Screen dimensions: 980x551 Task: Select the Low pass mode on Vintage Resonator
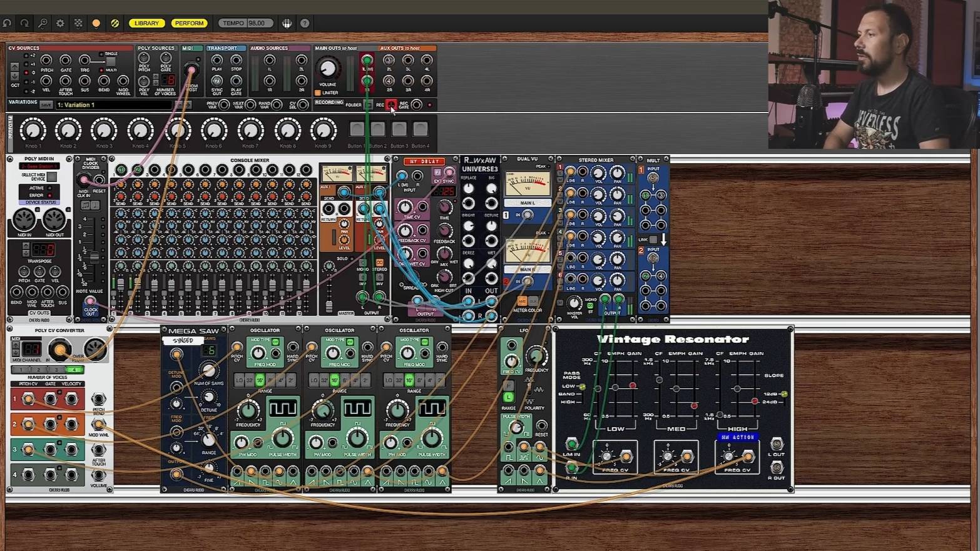[581, 387]
